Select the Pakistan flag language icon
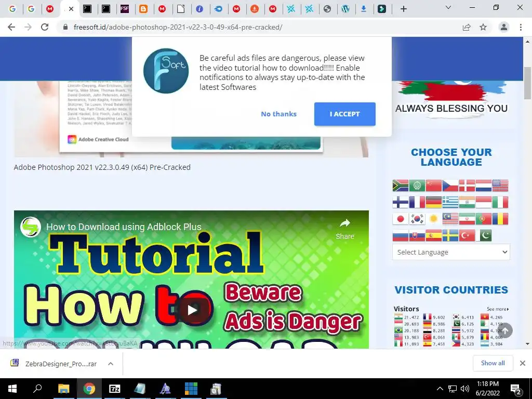 click(484, 235)
